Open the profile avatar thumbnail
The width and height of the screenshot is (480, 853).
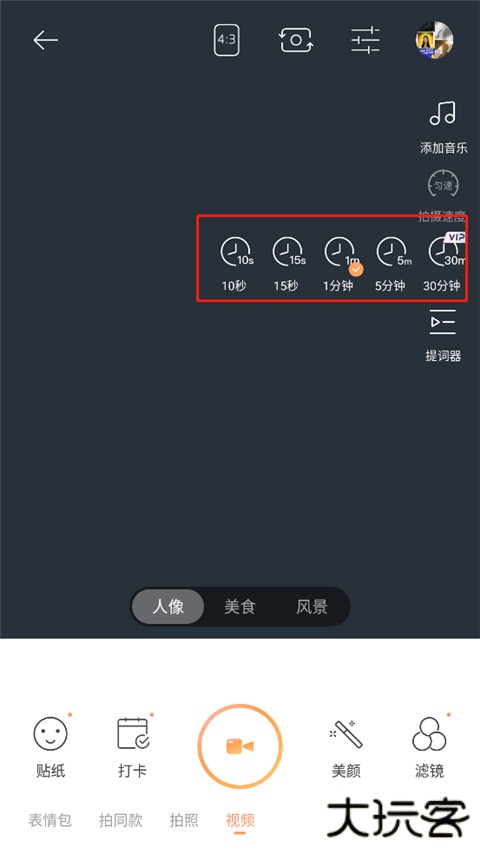434,40
